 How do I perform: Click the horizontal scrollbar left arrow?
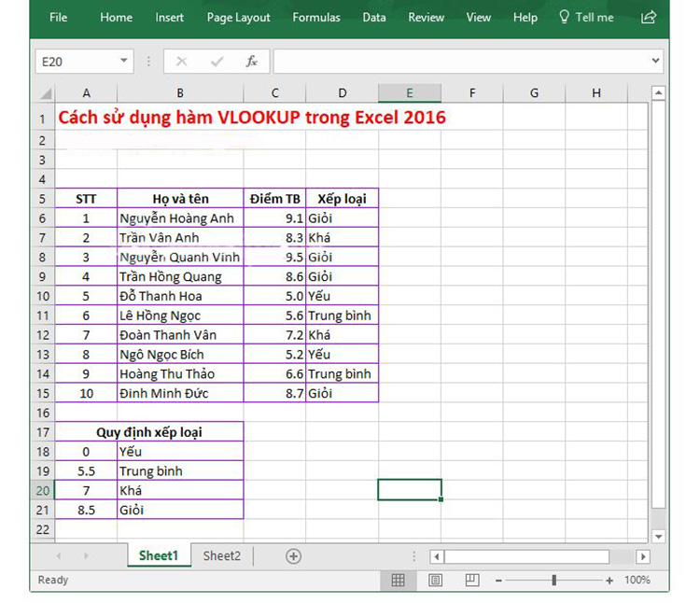point(437,556)
